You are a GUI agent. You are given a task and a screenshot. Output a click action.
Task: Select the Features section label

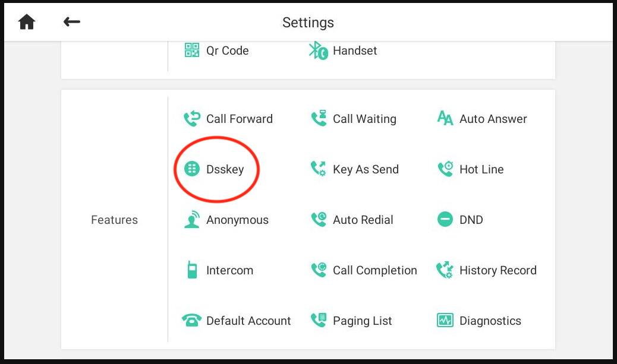click(115, 220)
